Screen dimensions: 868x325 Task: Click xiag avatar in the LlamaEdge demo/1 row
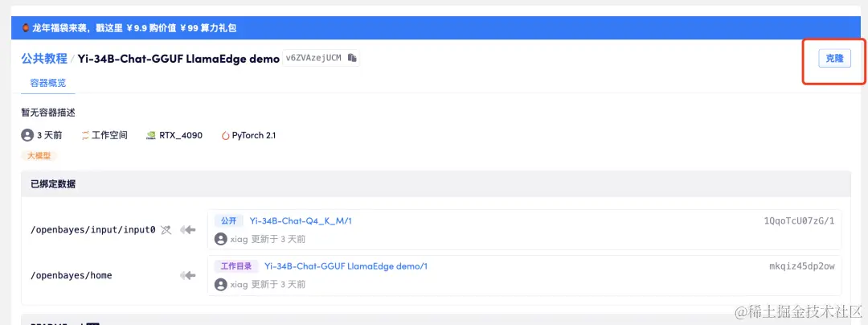coord(220,285)
